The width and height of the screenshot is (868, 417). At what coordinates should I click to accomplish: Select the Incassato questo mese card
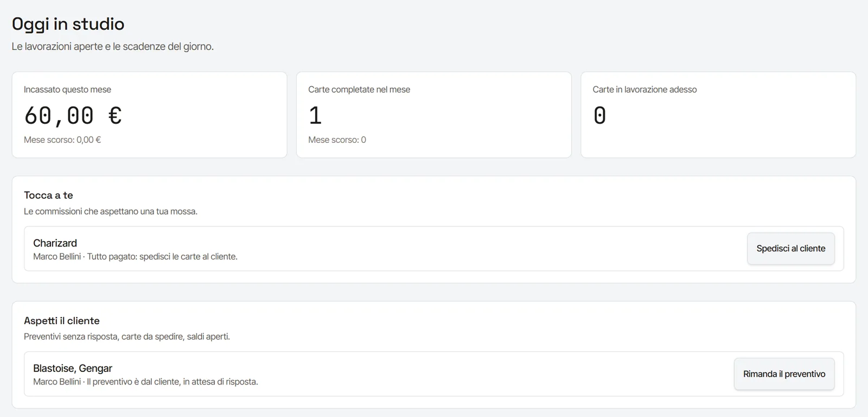coord(149,115)
